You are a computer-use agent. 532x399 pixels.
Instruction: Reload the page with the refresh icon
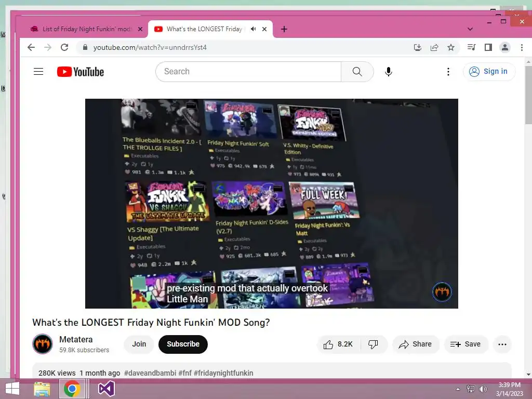pos(64,47)
